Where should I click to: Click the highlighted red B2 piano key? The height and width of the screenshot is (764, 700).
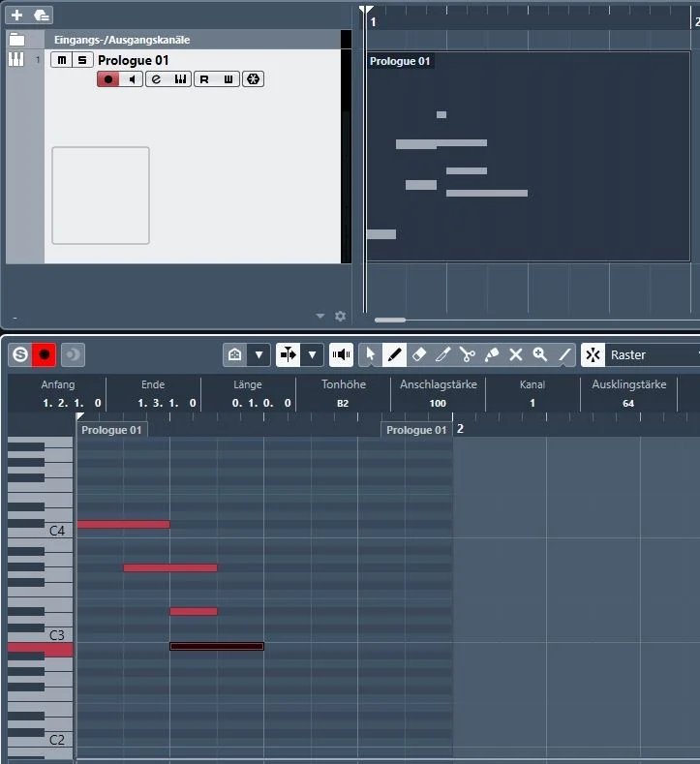40,650
